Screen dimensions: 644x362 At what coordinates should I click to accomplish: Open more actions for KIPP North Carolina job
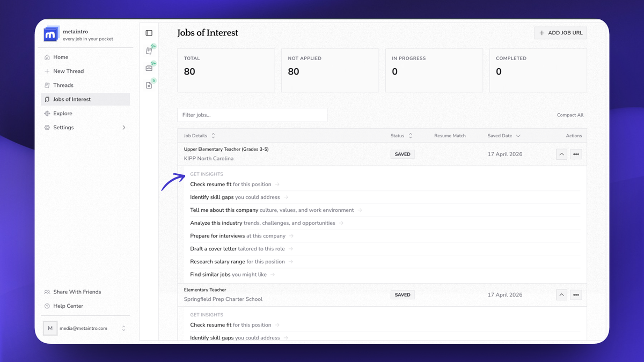coord(576,154)
